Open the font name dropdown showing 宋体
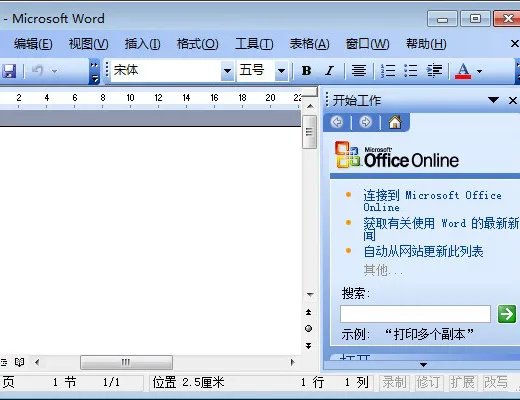Viewport: 520px width, 400px height. [227, 71]
